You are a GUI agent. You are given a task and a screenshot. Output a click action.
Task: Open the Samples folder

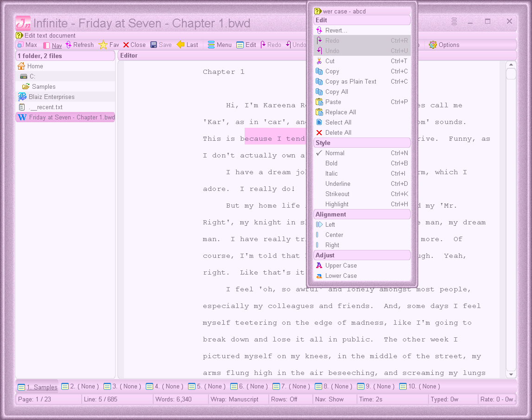click(65, 86)
